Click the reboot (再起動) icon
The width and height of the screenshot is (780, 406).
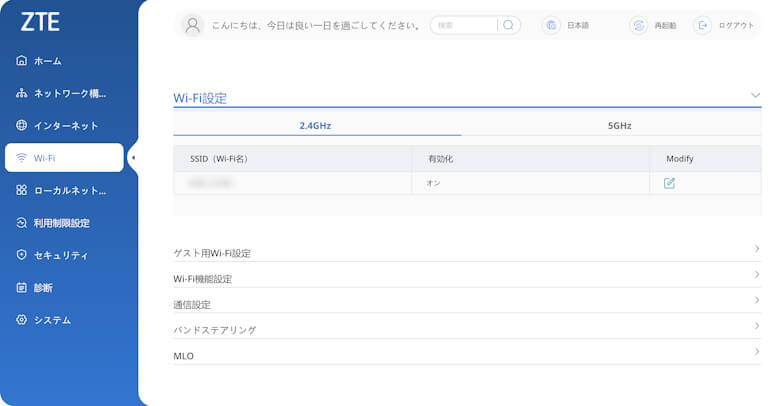pyautogui.click(x=638, y=25)
